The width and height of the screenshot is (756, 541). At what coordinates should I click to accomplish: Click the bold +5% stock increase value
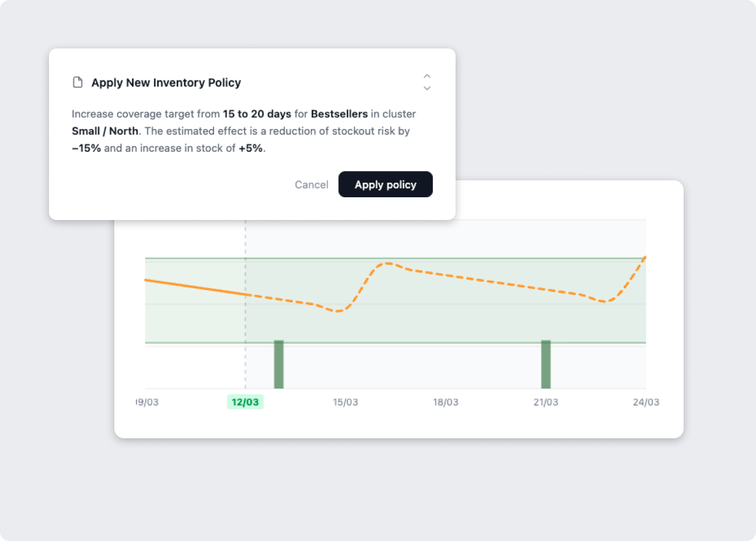(251, 148)
